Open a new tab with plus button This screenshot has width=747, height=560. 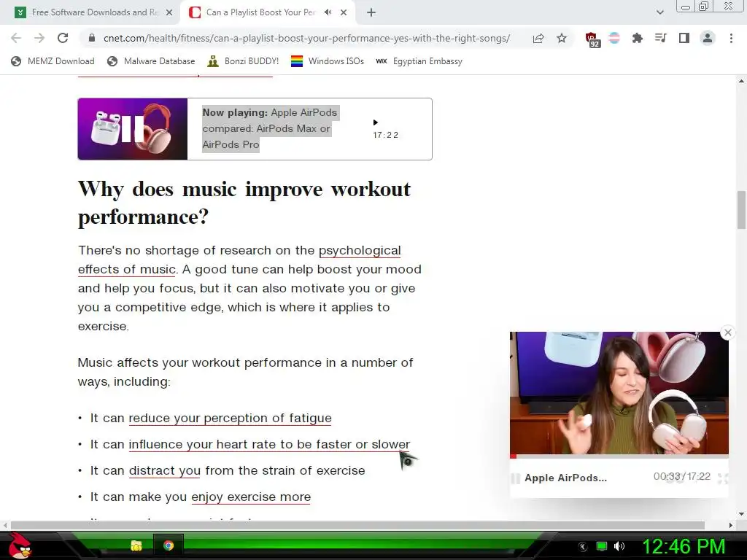point(371,12)
